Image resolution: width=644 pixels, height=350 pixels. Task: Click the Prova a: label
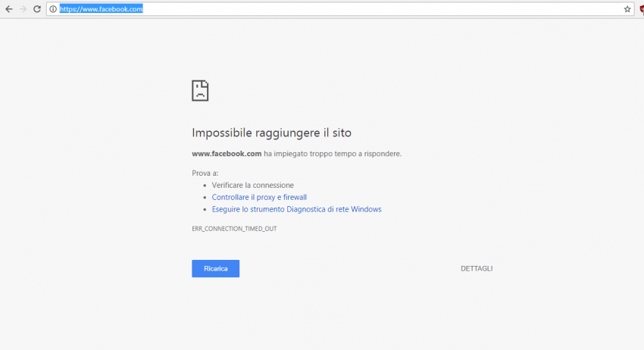click(205, 173)
